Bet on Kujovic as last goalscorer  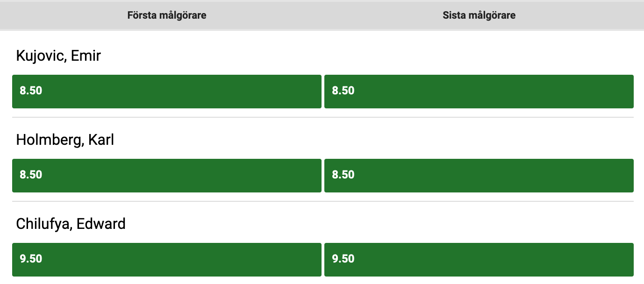(479, 92)
